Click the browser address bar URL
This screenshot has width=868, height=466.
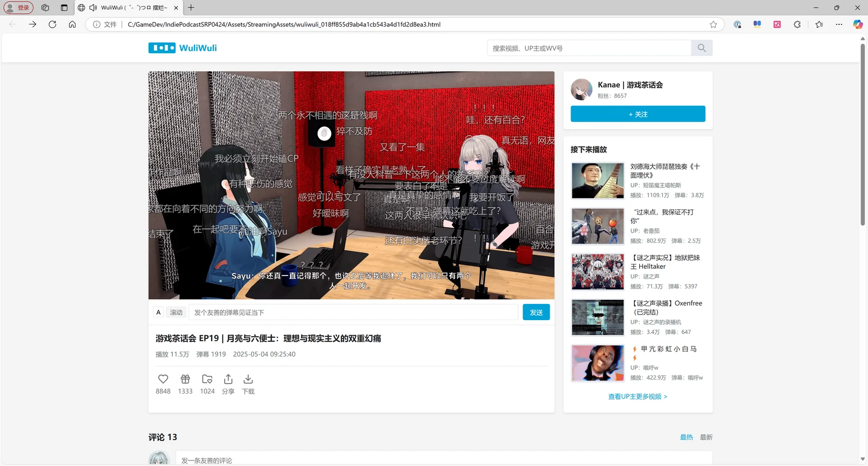(x=284, y=24)
